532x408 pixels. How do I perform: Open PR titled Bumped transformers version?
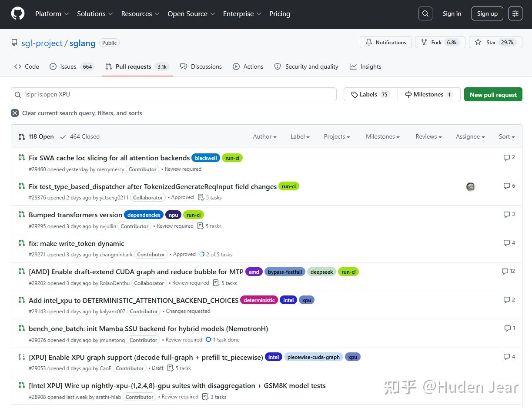[x=75, y=215]
